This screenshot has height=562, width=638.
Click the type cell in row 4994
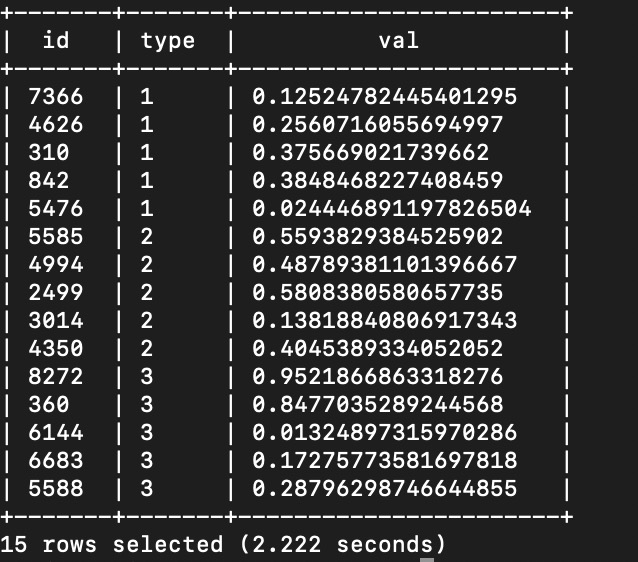147,265
